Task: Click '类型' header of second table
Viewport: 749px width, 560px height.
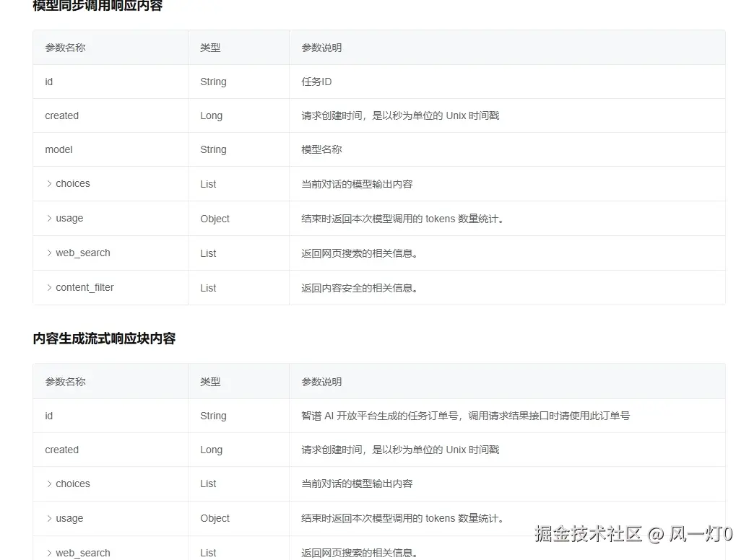Action: pos(210,382)
